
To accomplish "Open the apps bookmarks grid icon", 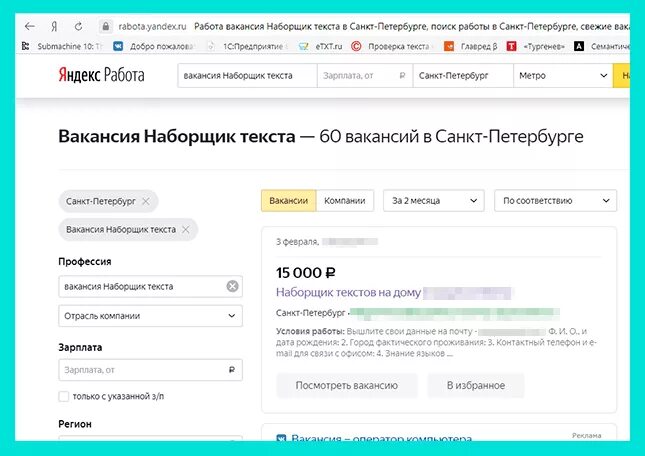I will [26, 46].
